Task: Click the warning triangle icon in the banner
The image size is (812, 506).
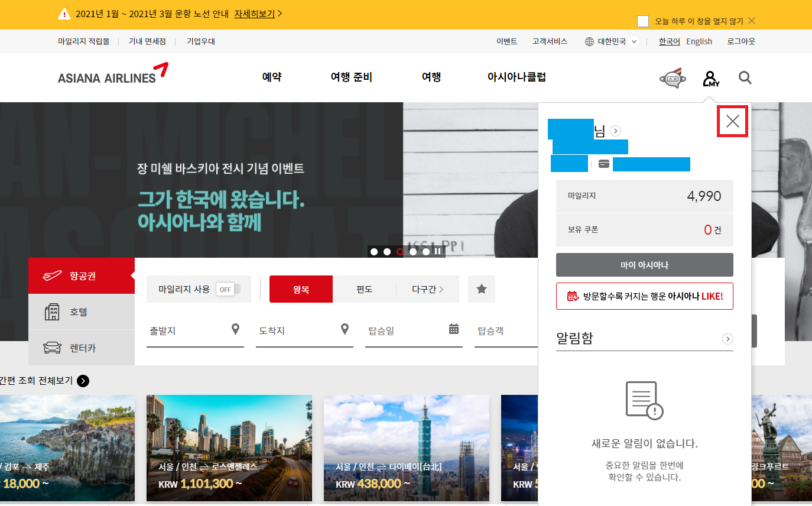Action: click(64, 14)
